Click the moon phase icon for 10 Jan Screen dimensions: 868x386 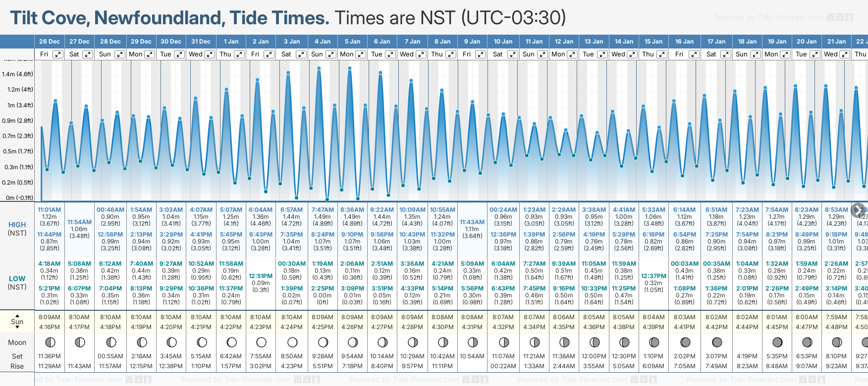click(x=503, y=342)
